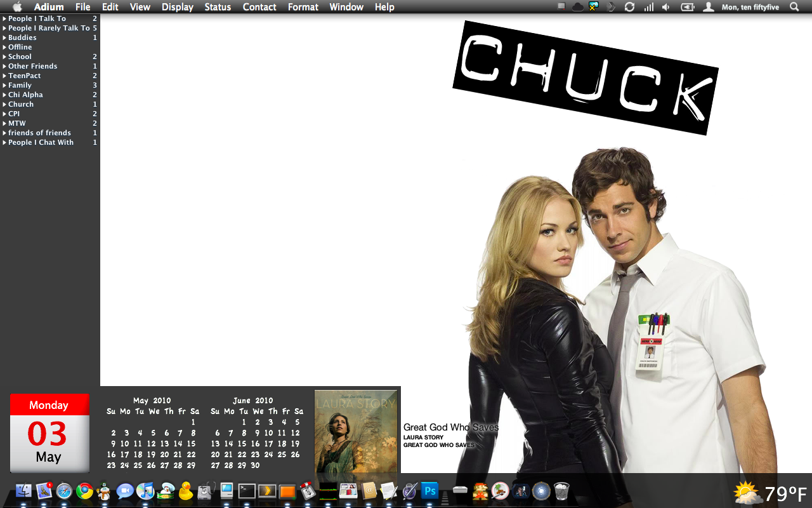Open the Format menu
This screenshot has height=508, width=812.
coord(303,7)
